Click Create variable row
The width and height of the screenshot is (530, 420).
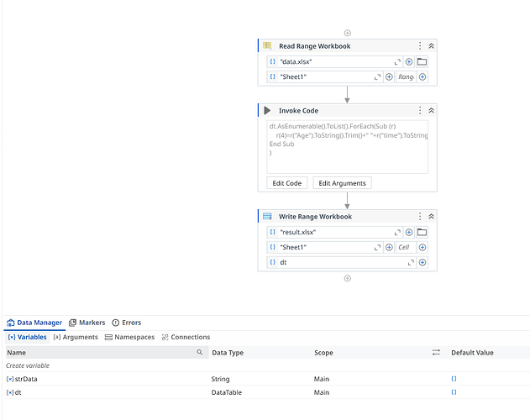tap(28, 365)
